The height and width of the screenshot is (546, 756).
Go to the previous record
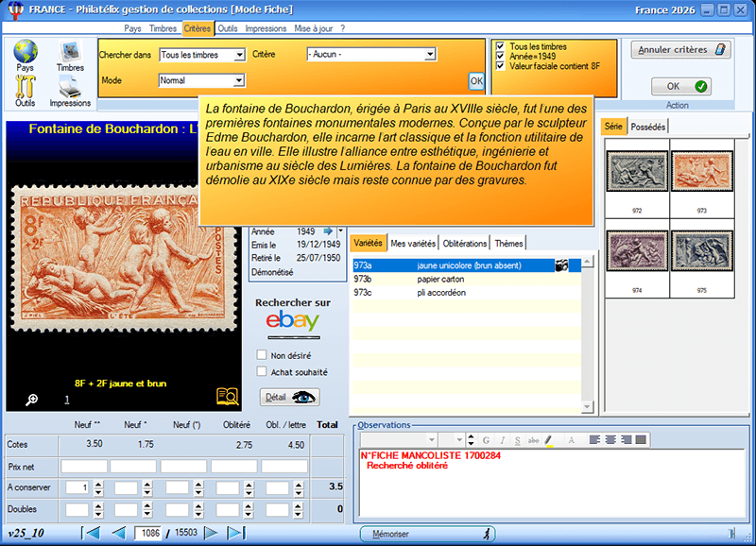(119, 533)
